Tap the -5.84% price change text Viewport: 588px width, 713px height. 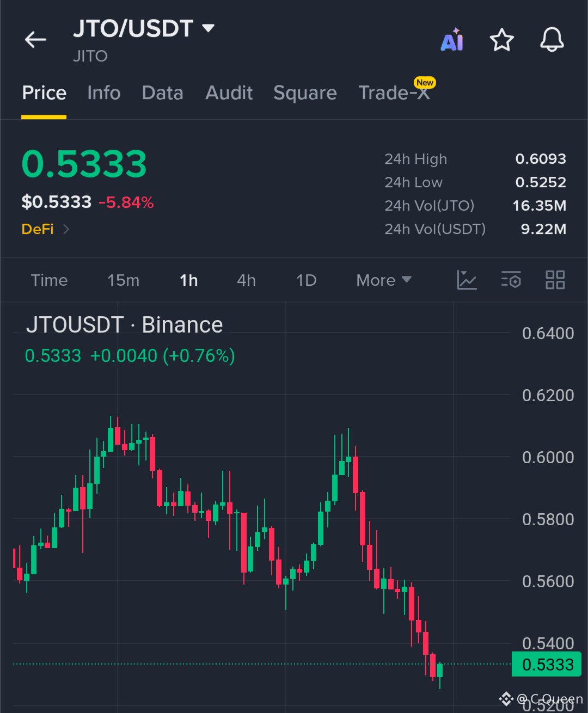(126, 202)
